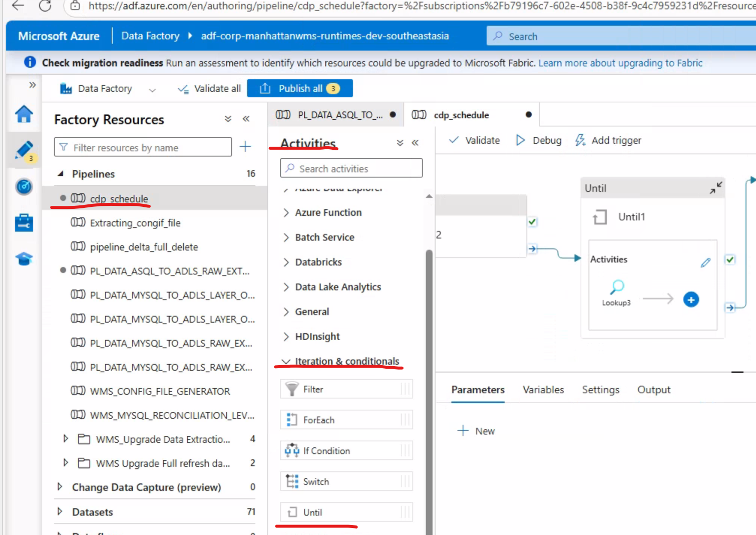Open the Manage toolbox hub
This screenshot has height=535, width=756.
(24, 222)
